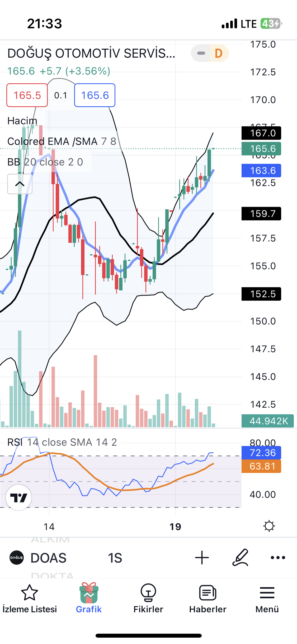Image resolution: width=297 pixels, height=644 pixels.
Task: Tap the 72.36 RSI value label
Action: click(261, 453)
